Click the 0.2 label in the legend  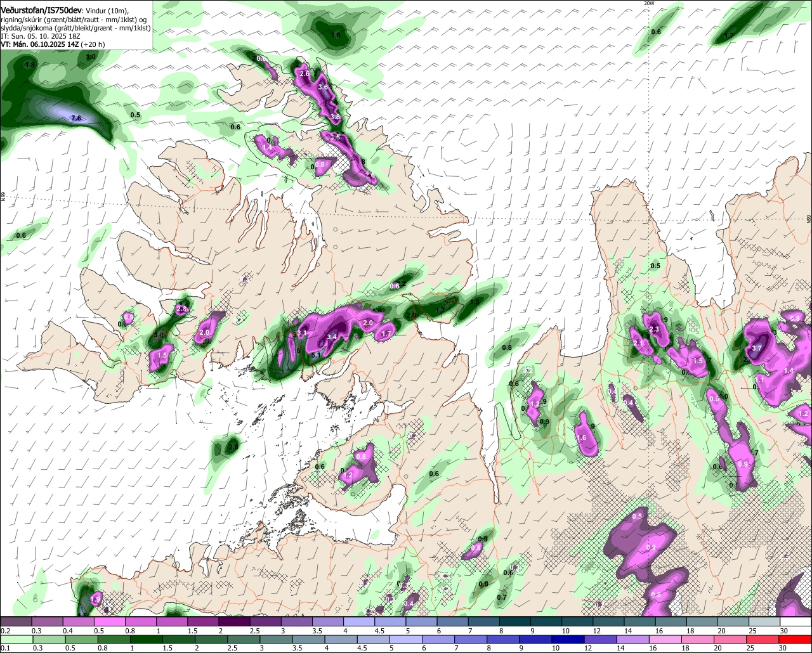[5, 631]
